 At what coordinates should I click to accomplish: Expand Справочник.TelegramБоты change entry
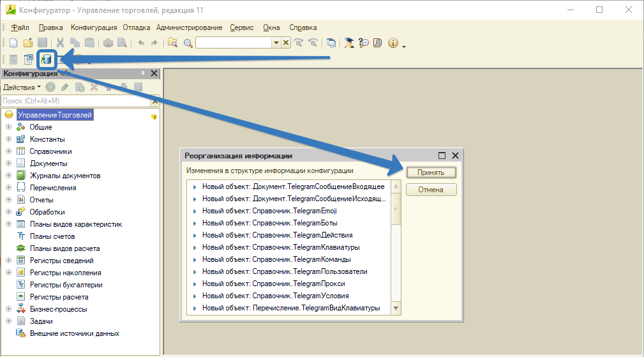coord(194,223)
